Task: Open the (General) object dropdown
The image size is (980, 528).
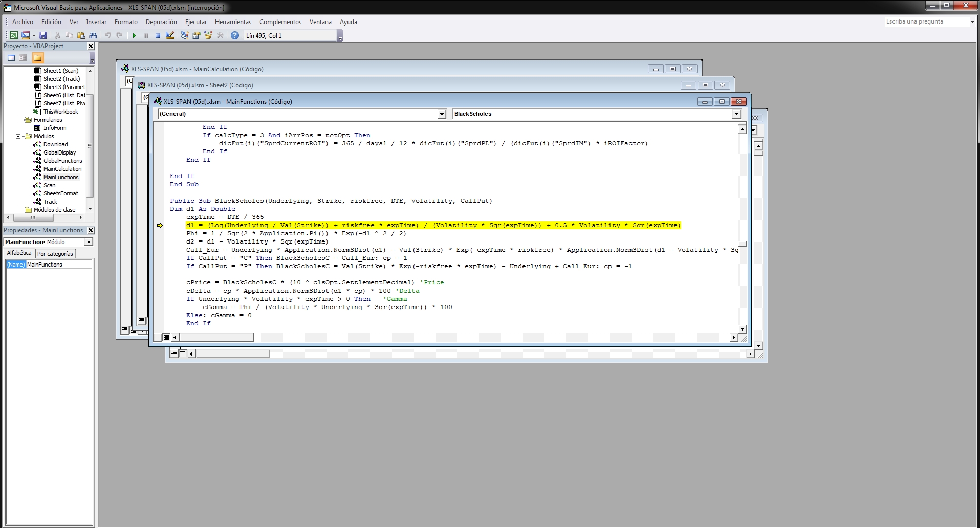Action: [x=442, y=114]
